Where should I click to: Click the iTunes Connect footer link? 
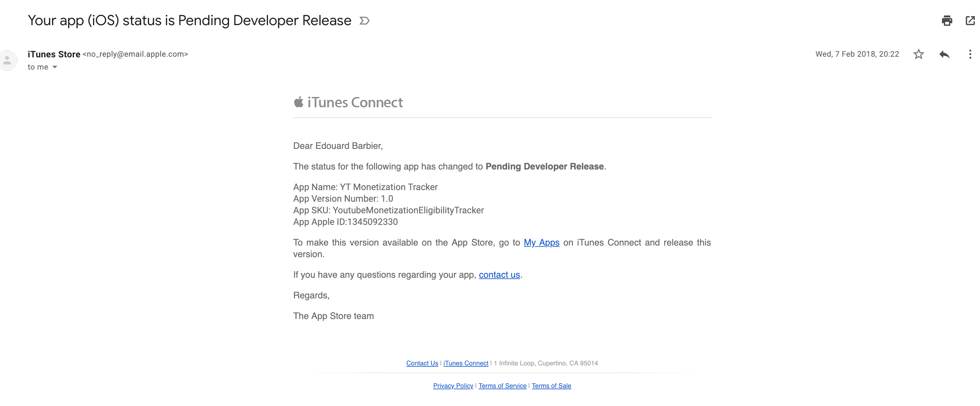pos(465,363)
